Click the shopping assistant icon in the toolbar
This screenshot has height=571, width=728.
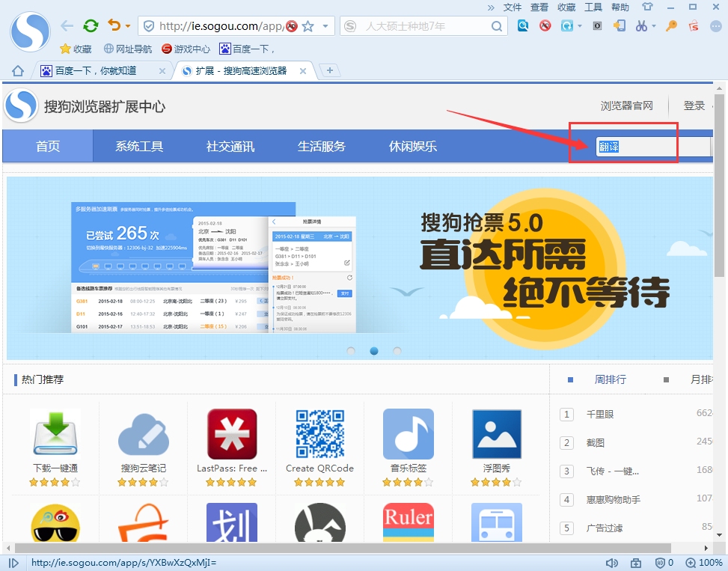(x=694, y=25)
